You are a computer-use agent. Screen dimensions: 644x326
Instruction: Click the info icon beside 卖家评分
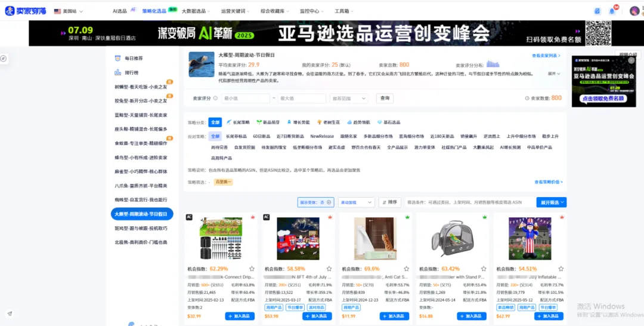[x=215, y=99]
